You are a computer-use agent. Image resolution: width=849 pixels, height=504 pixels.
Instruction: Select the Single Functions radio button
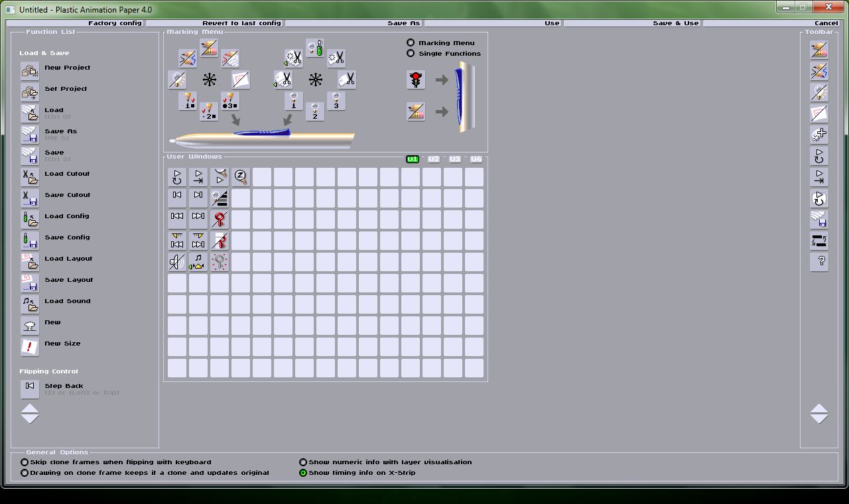coord(411,53)
